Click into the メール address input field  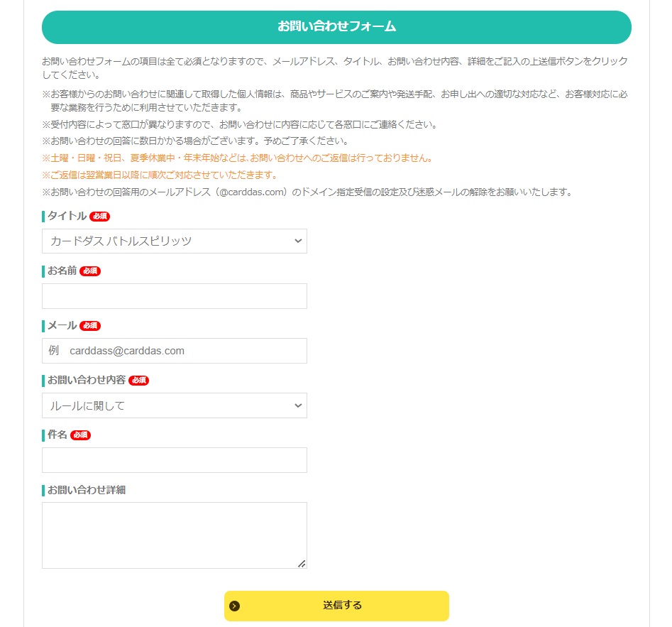(175, 351)
